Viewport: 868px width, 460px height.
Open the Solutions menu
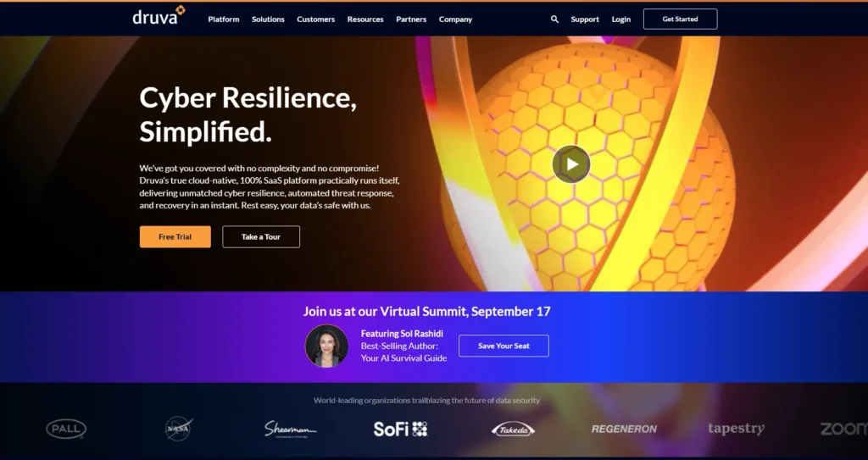[268, 19]
